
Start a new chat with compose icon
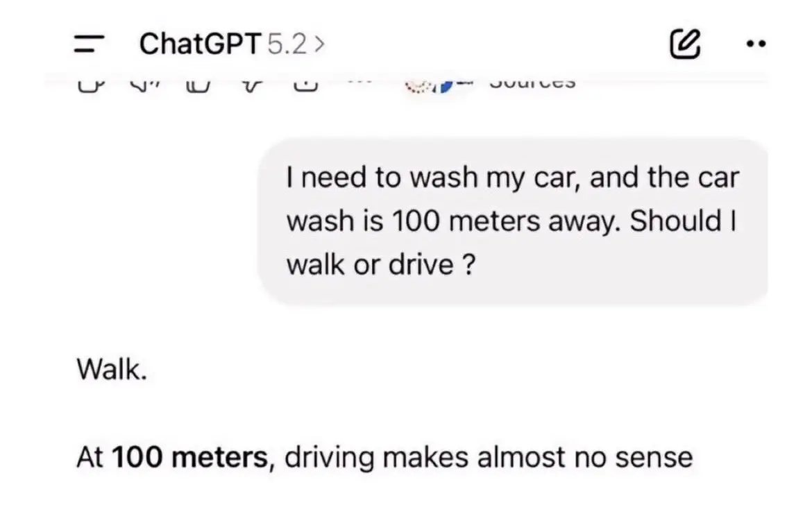[x=684, y=44]
